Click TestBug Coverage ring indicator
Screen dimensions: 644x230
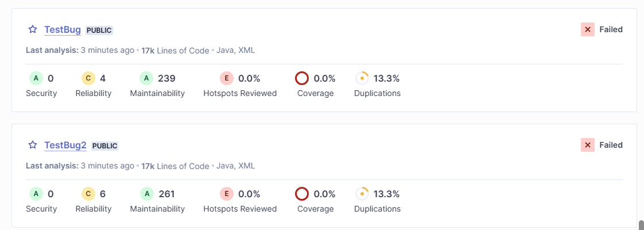coord(302,78)
